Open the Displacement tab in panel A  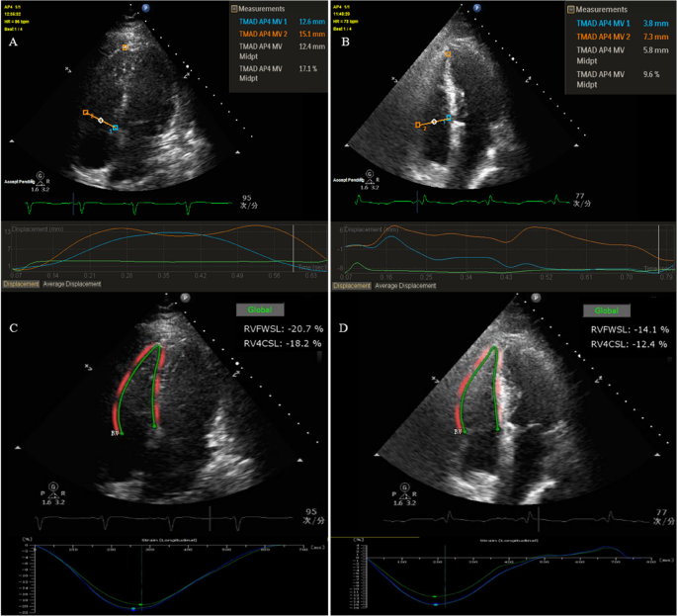[21, 284]
